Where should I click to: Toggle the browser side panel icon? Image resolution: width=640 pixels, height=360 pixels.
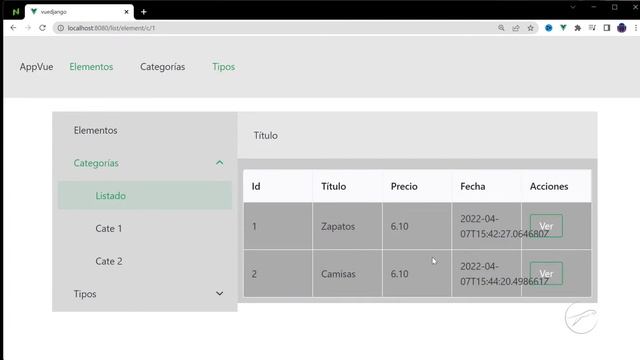tap(607, 28)
